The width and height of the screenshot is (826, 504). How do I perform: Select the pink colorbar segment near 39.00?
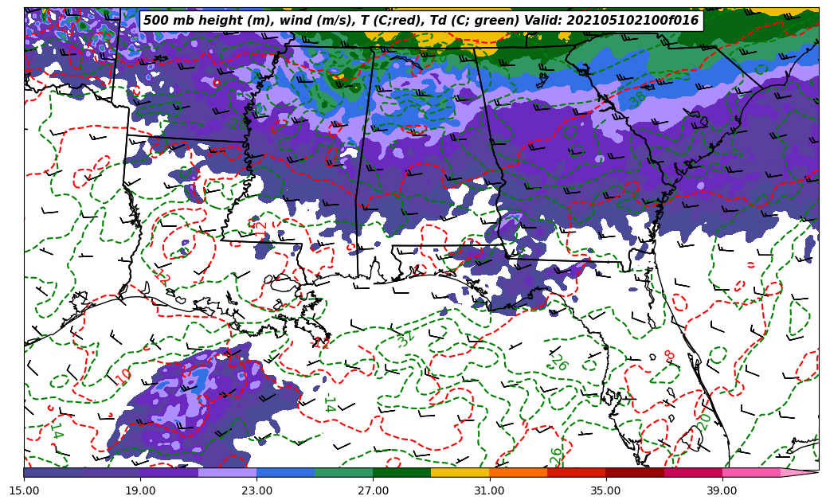751,472
